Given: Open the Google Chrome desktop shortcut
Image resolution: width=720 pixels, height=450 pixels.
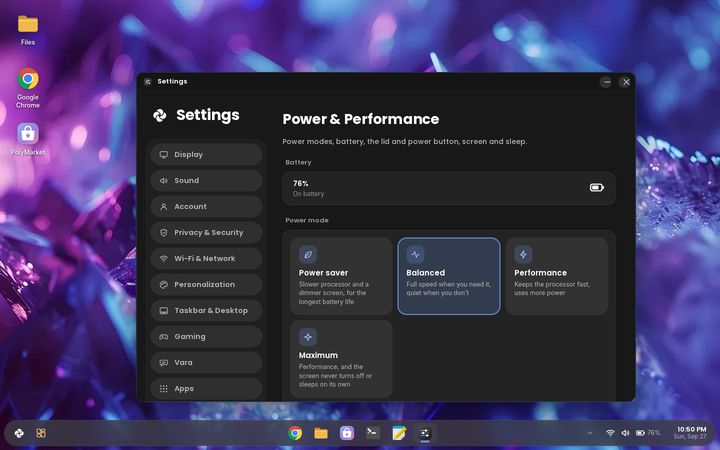Looking at the screenshot, I should [28, 89].
